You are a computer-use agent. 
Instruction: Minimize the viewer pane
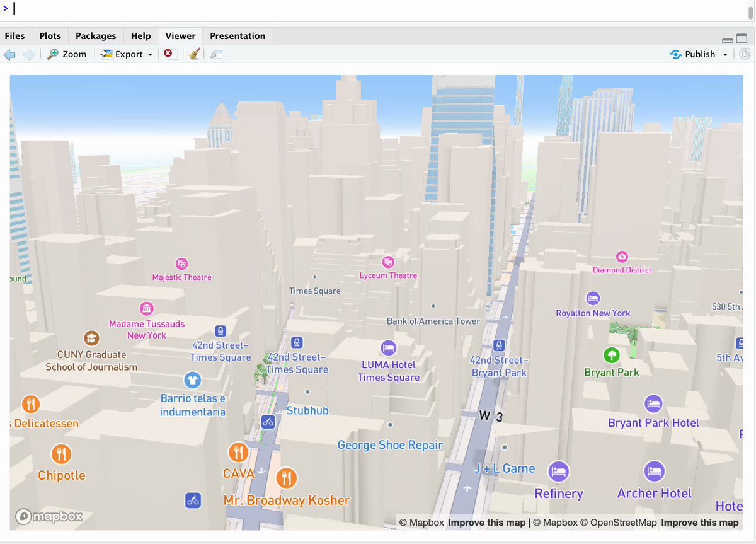coord(727,40)
